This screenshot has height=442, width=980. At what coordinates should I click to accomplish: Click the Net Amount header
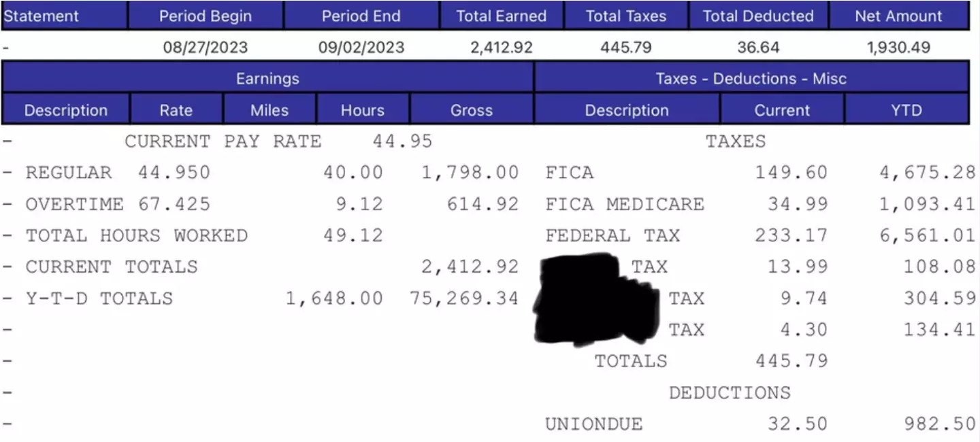pyautogui.click(x=898, y=16)
